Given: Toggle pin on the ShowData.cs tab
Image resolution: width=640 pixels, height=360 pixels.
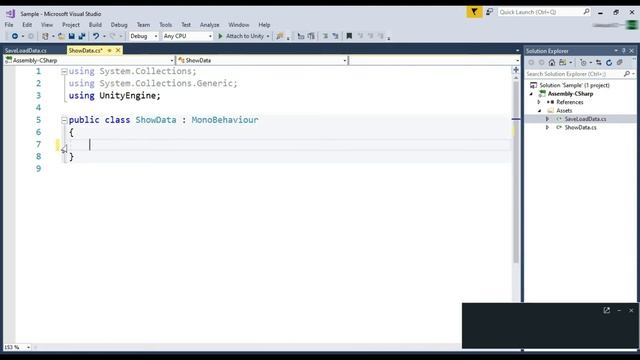Looking at the screenshot, I should coord(109,50).
